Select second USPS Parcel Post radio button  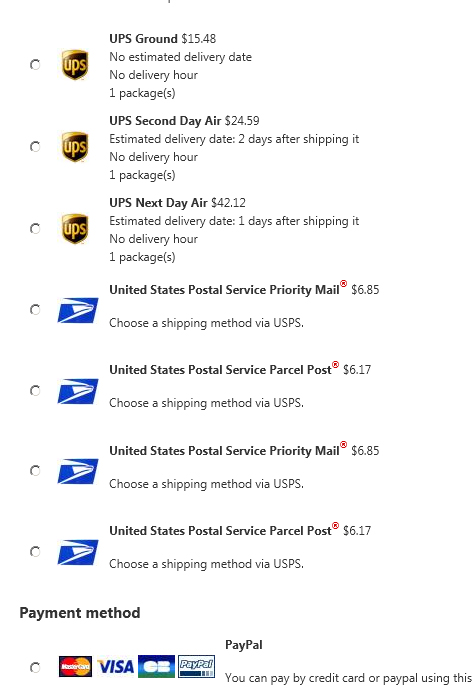[x=35, y=552]
